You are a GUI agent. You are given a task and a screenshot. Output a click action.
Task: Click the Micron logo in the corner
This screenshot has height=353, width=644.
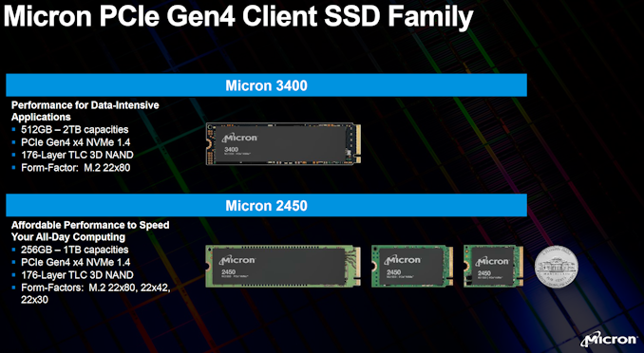[x=609, y=340]
